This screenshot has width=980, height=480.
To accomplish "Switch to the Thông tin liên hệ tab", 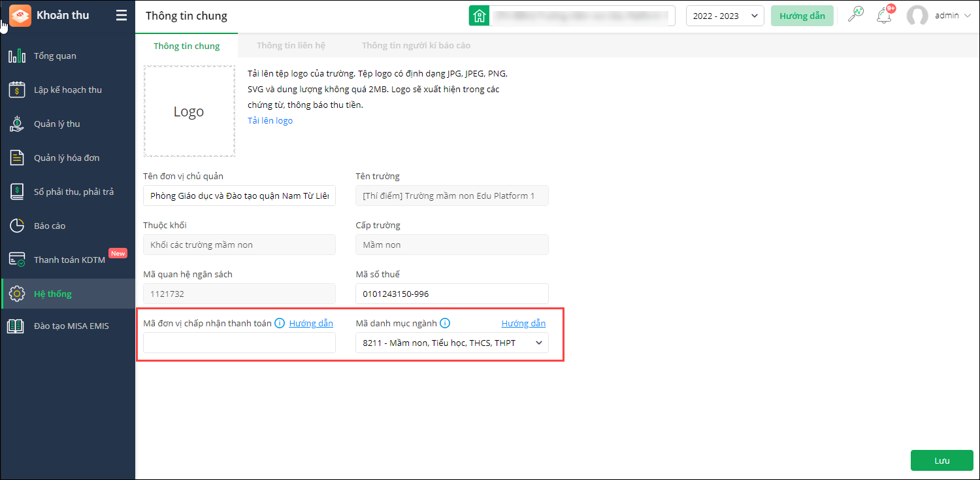I will (x=291, y=46).
